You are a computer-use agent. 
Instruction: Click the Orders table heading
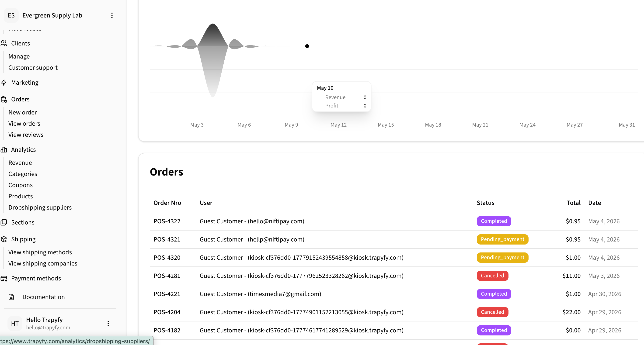[x=167, y=172]
